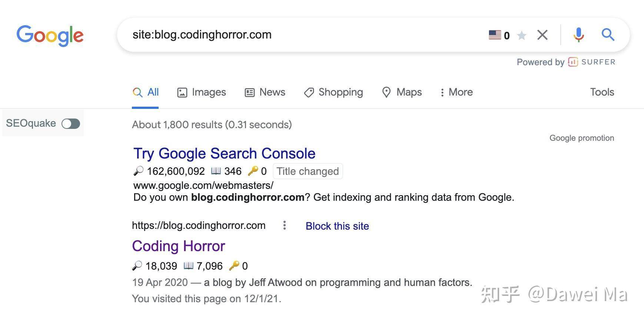Clear the search box with X

[542, 35]
